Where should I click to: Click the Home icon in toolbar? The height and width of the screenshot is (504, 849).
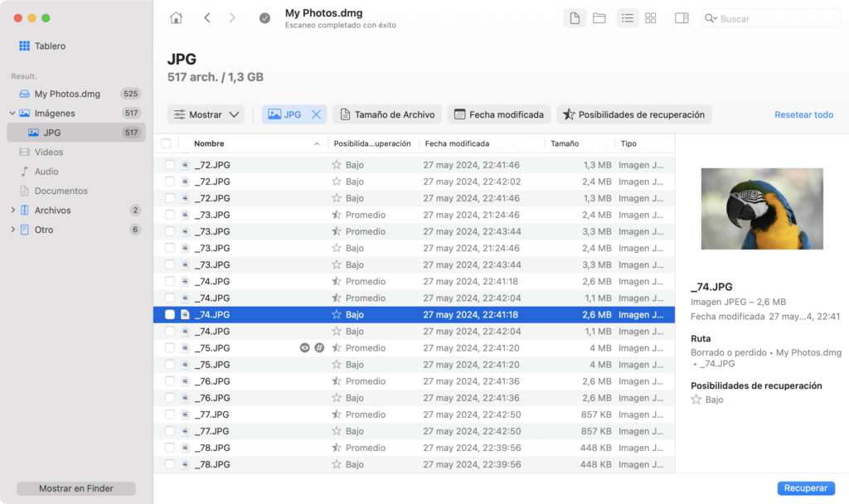point(176,18)
